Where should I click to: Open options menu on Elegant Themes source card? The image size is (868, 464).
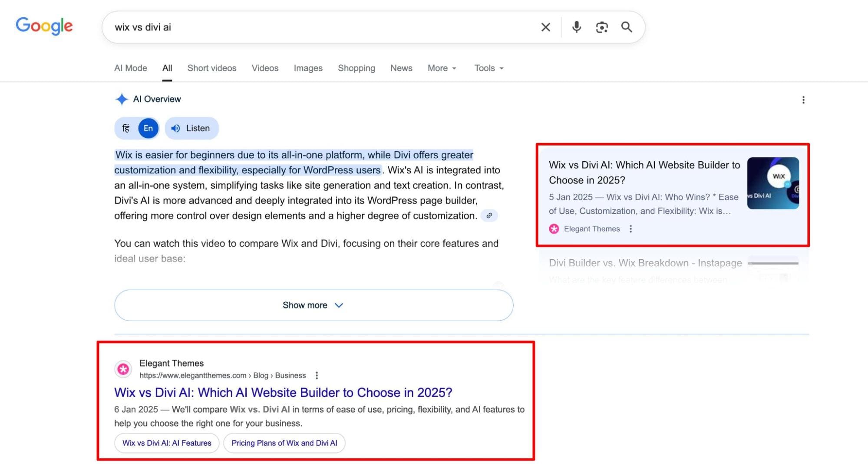tap(630, 229)
